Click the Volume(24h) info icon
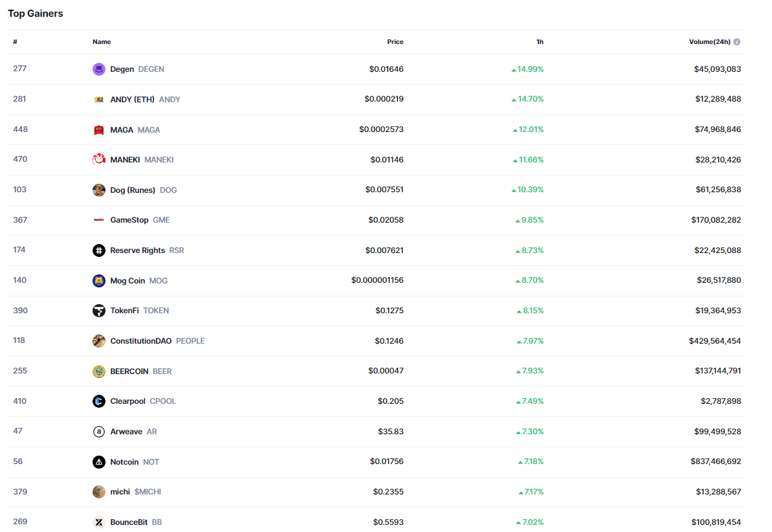This screenshot has width=772, height=532. pyautogui.click(x=737, y=42)
